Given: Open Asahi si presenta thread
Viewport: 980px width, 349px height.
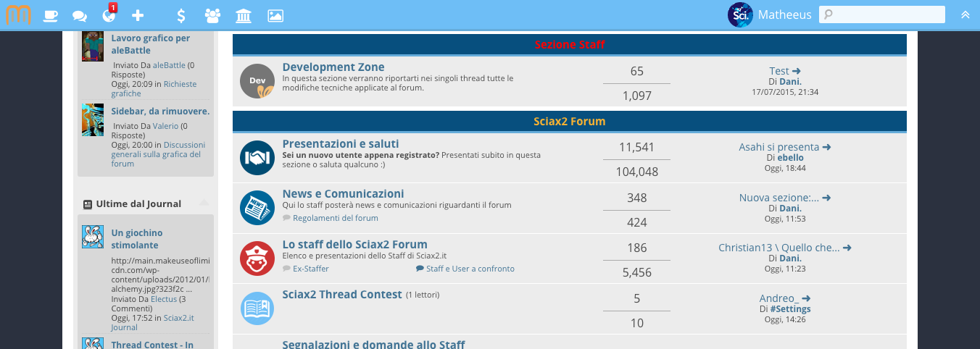Looking at the screenshot, I should click(779, 147).
